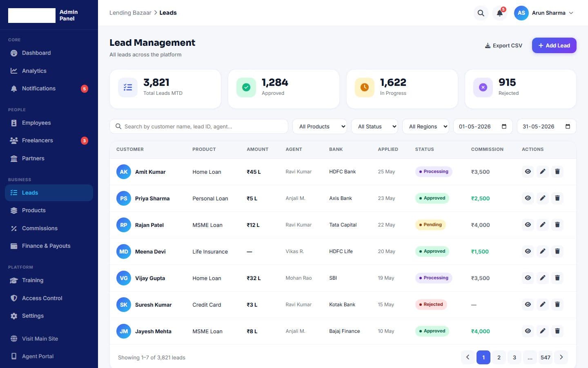Image resolution: width=588 pixels, height=368 pixels.
Task: Open Freelancers in the sidebar
Action: 49,141
